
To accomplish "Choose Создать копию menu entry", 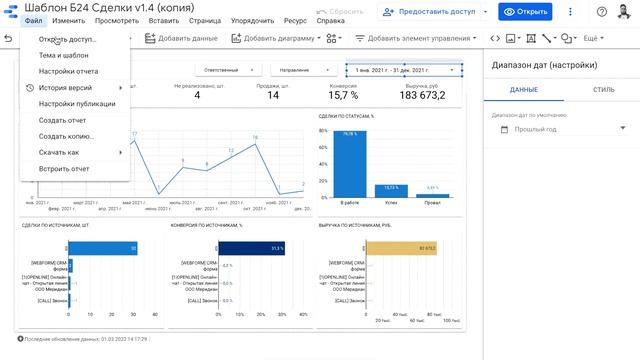I will point(75,136).
